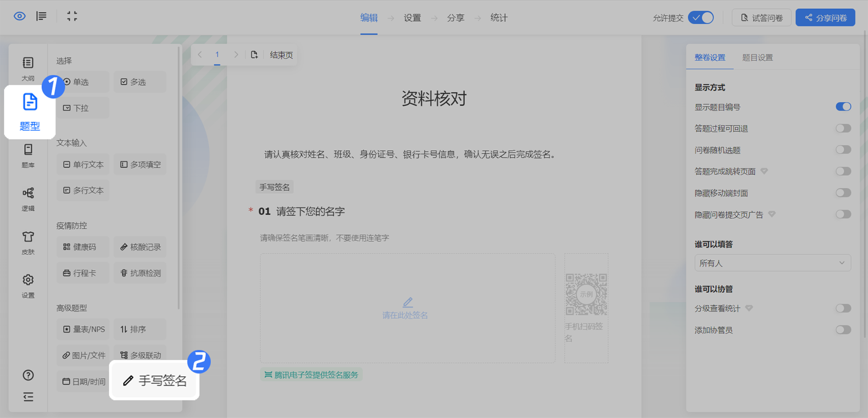Click the help question mark icon
The image size is (868, 418).
[x=28, y=375]
